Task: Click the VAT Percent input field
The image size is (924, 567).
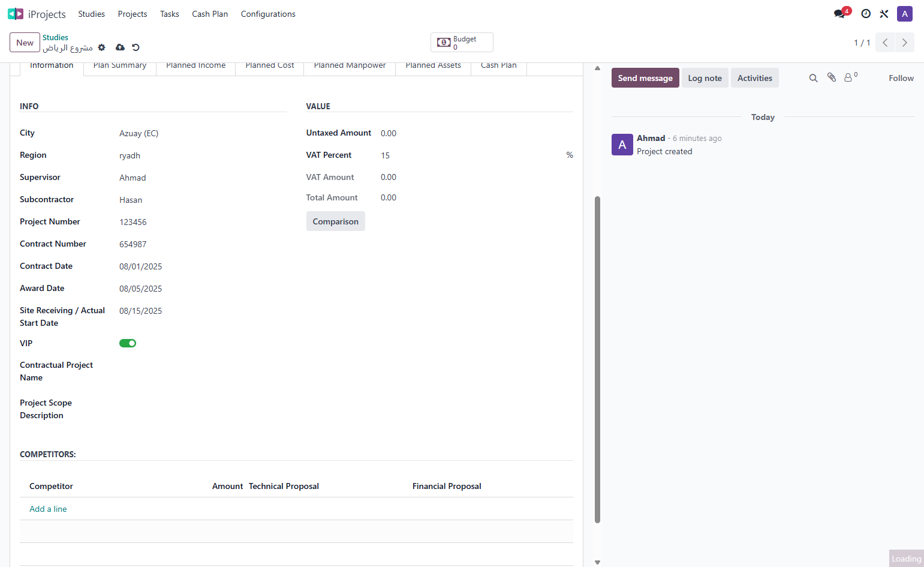Action: [x=471, y=155]
